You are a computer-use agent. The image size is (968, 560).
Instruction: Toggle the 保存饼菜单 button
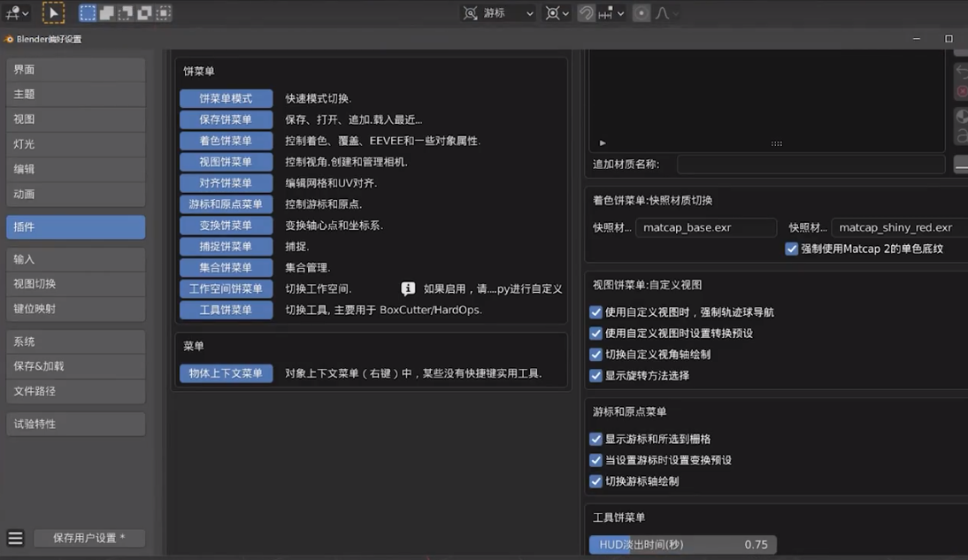tap(226, 119)
